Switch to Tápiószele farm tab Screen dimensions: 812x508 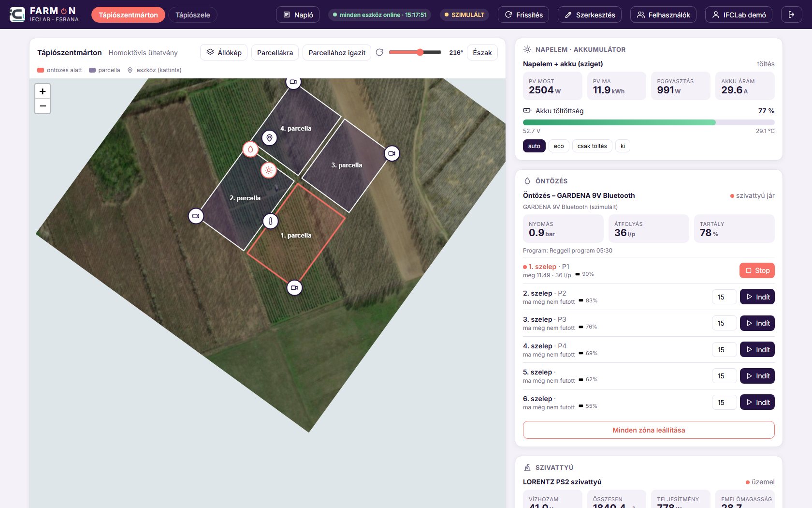click(x=192, y=15)
